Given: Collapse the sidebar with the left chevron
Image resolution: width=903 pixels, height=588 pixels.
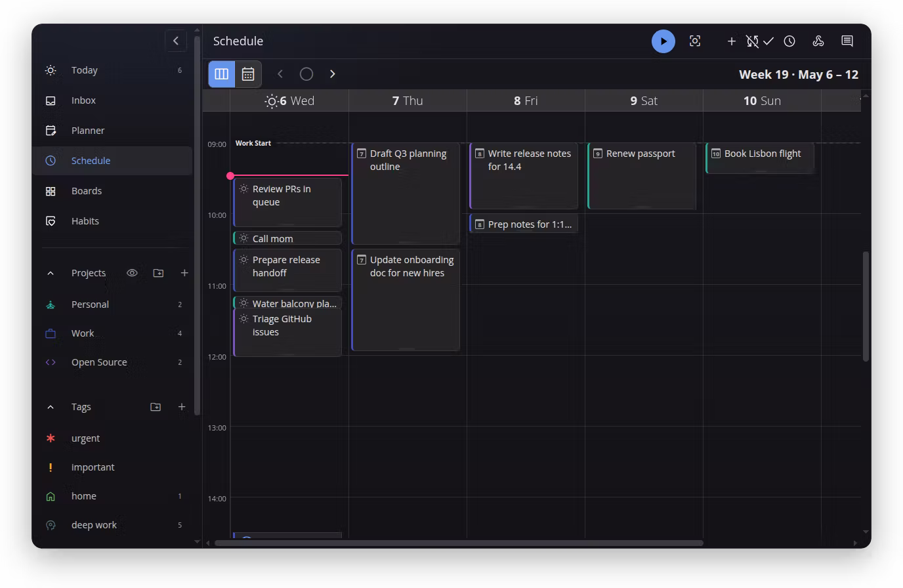Looking at the screenshot, I should [176, 41].
